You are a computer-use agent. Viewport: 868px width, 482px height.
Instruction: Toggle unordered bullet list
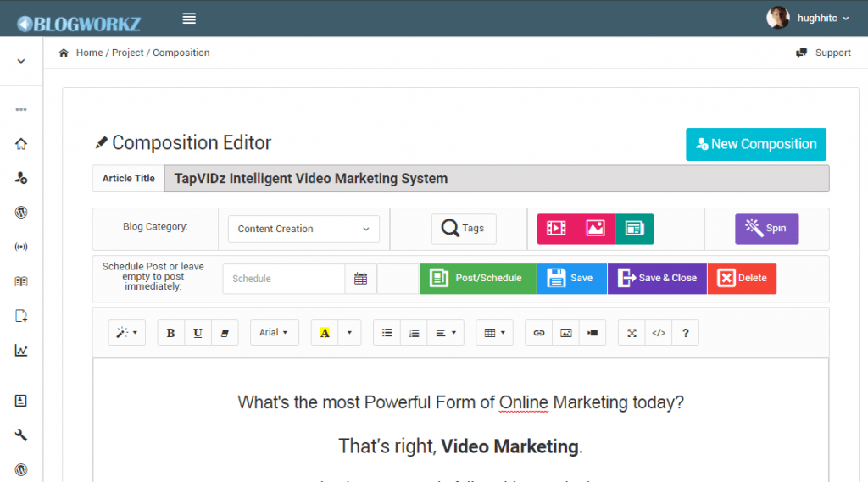(x=387, y=333)
